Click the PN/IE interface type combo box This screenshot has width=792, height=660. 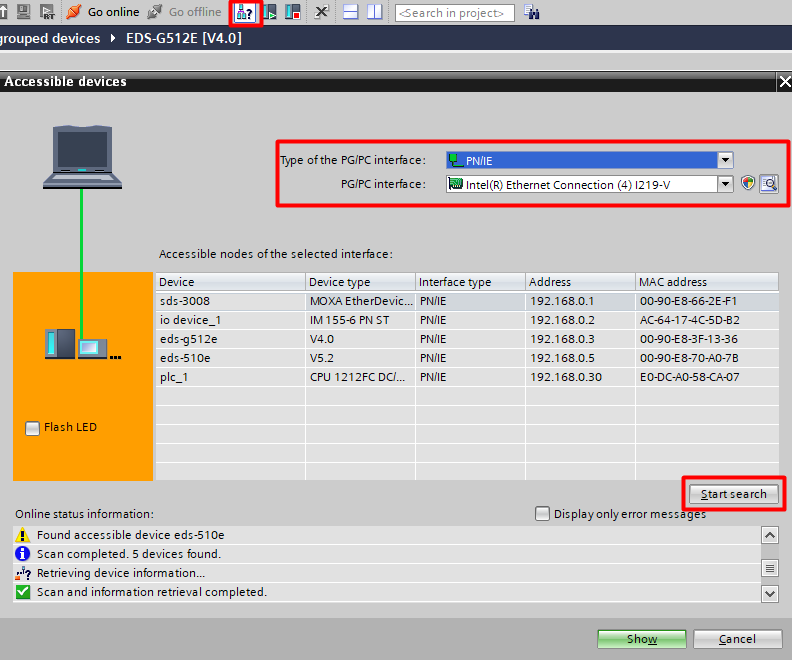click(589, 160)
